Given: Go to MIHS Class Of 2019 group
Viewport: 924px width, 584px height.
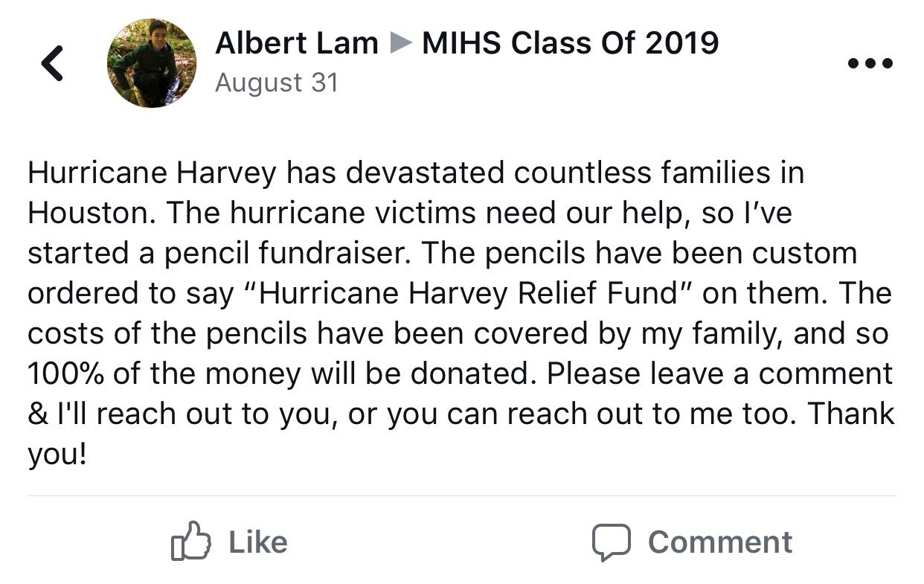Looking at the screenshot, I should 570,43.
